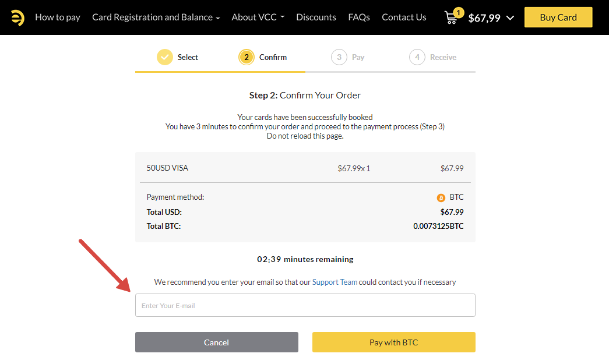Expand Card Registration and Balance dropdown
The width and height of the screenshot is (609, 364).
point(156,17)
